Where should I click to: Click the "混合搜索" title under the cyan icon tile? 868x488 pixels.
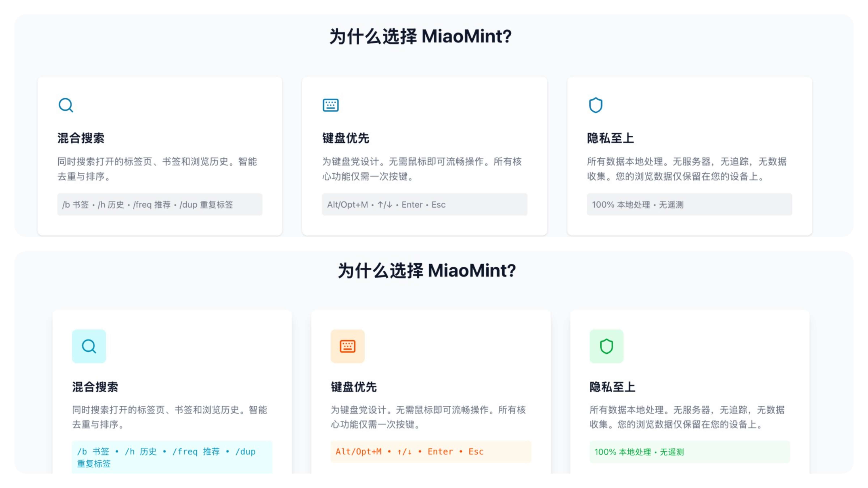coord(95,387)
